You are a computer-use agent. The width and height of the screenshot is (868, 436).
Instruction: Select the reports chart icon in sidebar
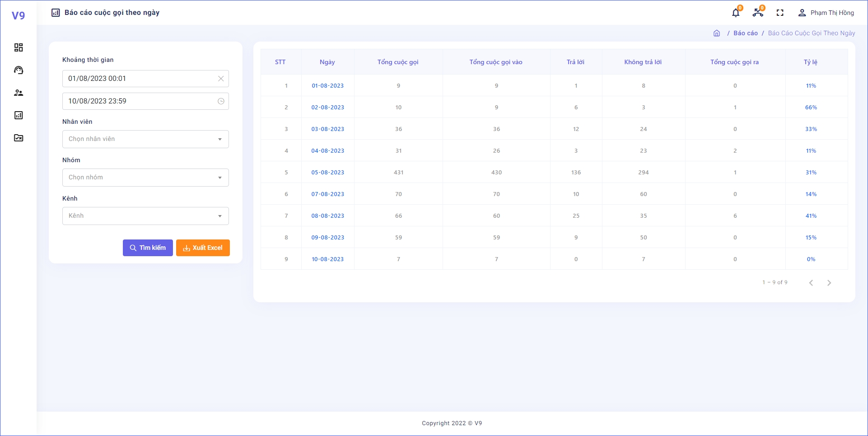[x=19, y=115]
